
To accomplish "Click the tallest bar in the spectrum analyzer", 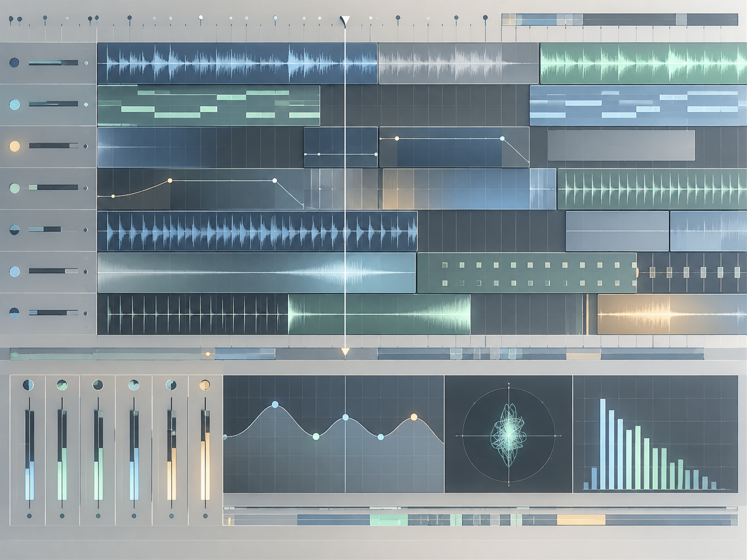I will (603, 444).
